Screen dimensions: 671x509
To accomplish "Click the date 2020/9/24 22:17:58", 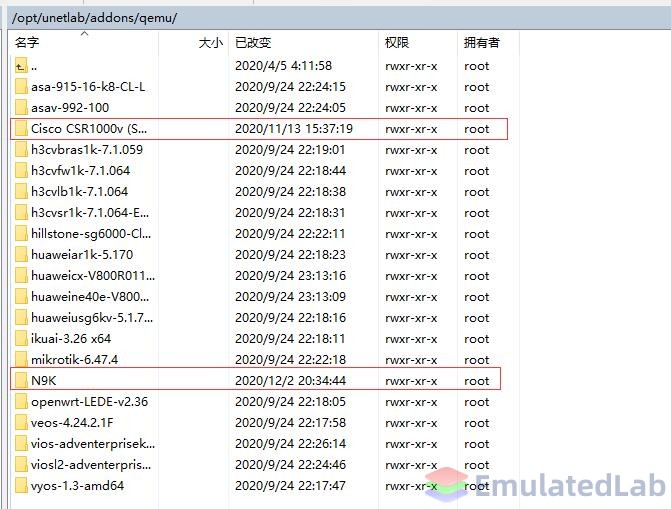I will tap(290, 423).
